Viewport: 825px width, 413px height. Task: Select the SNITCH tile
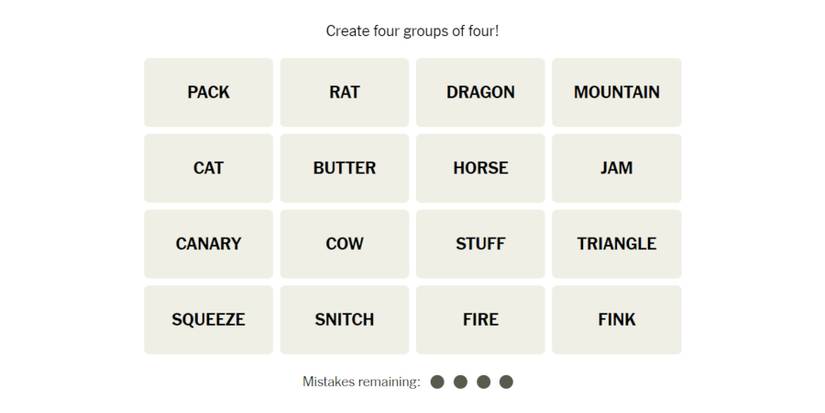click(344, 320)
